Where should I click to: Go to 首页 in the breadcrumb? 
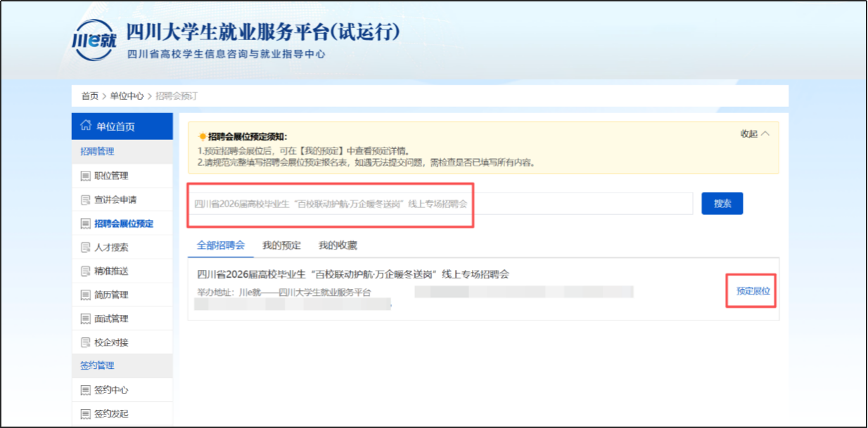[x=89, y=96]
